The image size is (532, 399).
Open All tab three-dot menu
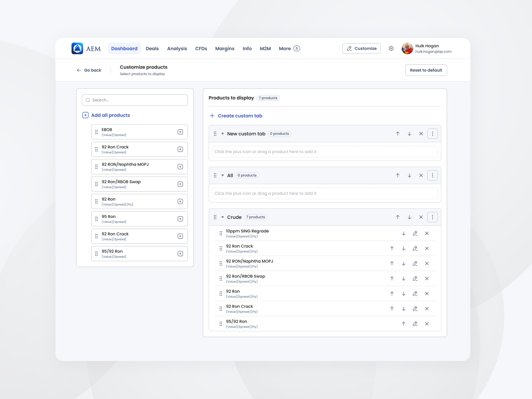click(432, 175)
